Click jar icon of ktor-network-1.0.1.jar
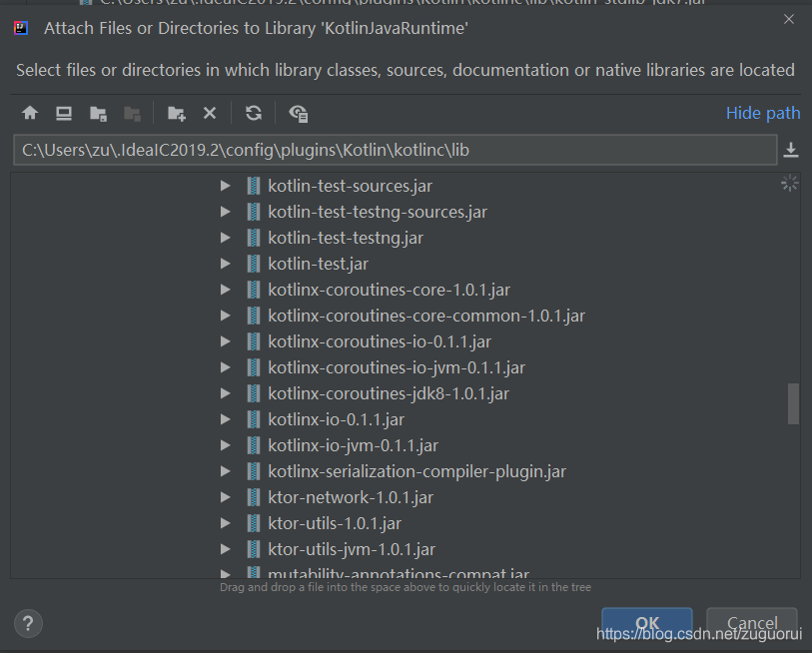The image size is (812, 653). (x=254, y=497)
